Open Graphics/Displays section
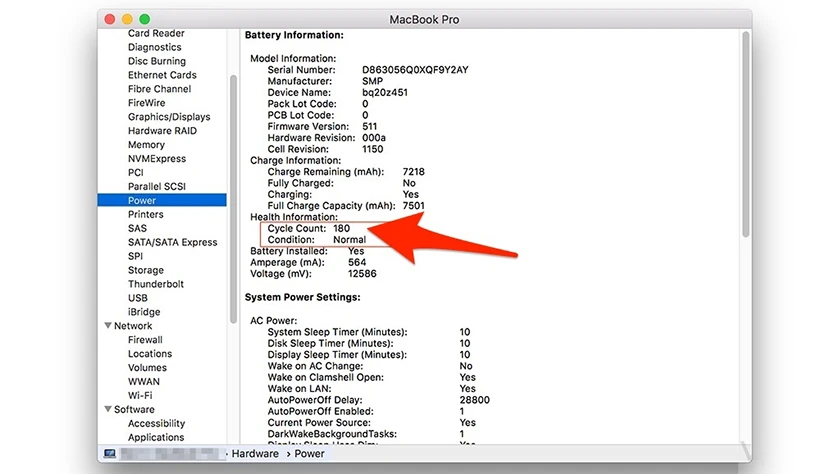This screenshot has height=474, width=840. coord(169,117)
